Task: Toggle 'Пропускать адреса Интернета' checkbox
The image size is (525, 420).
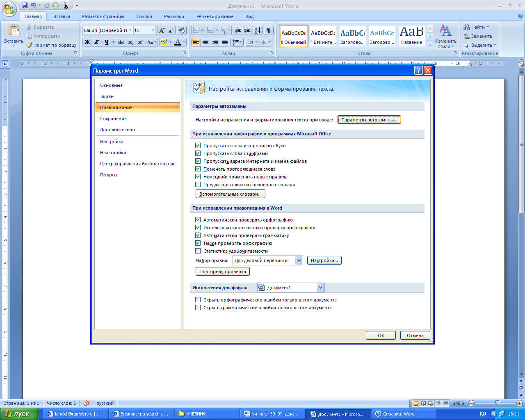Action: pos(198,161)
